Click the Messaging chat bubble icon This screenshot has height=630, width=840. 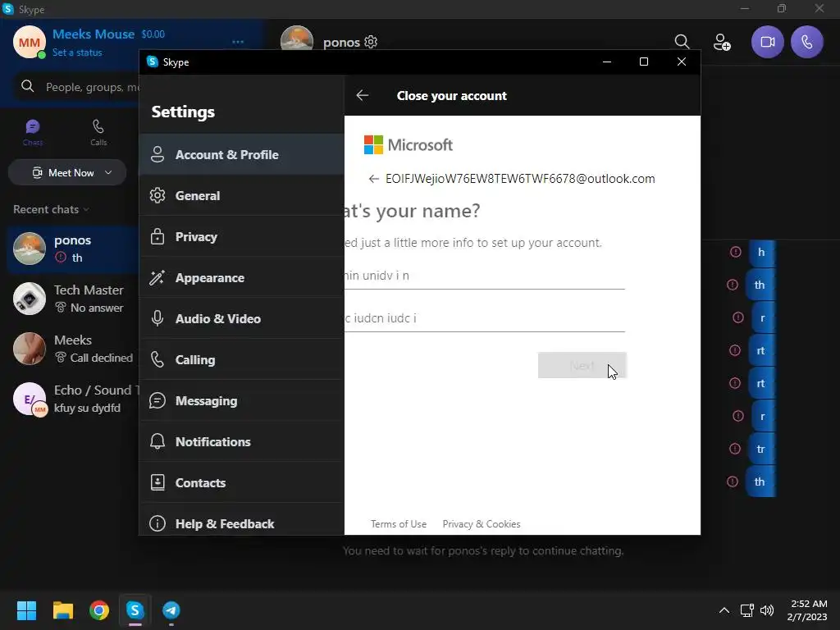[x=157, y=400]
